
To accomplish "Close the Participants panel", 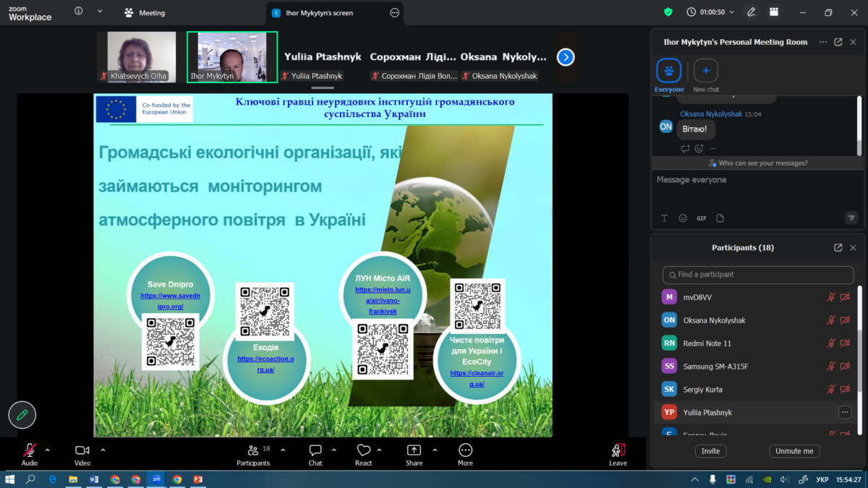I will click(x=853, y=247).
